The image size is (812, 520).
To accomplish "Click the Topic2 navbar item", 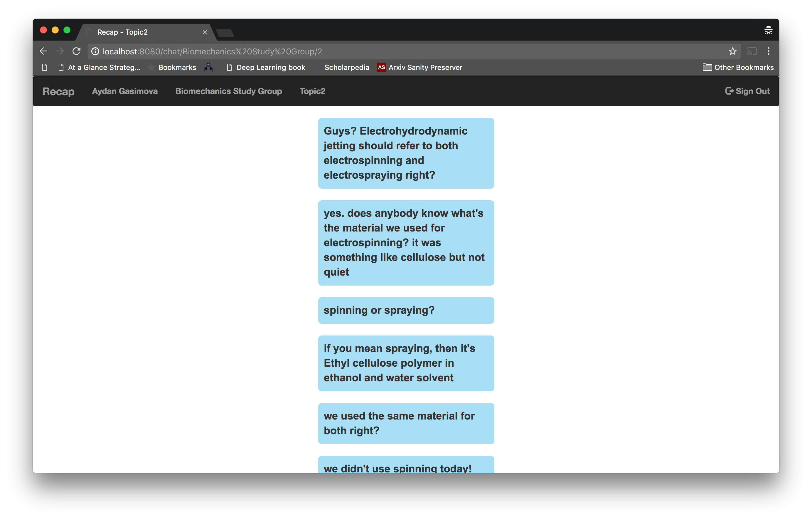I will click(x=312, y=91).
